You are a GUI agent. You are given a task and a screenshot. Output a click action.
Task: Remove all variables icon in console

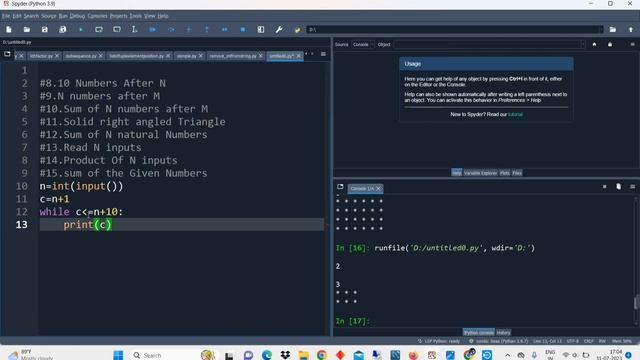coord(618,187)
